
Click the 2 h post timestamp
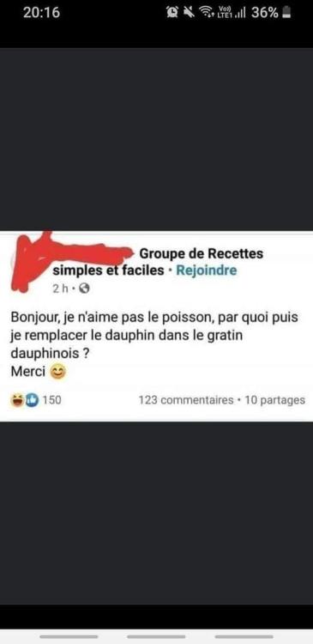(60, 289)
